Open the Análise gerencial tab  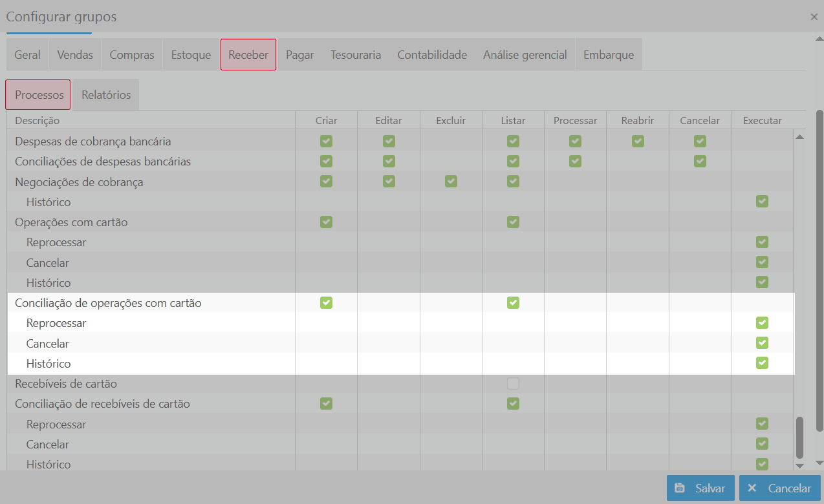(525, 55)
